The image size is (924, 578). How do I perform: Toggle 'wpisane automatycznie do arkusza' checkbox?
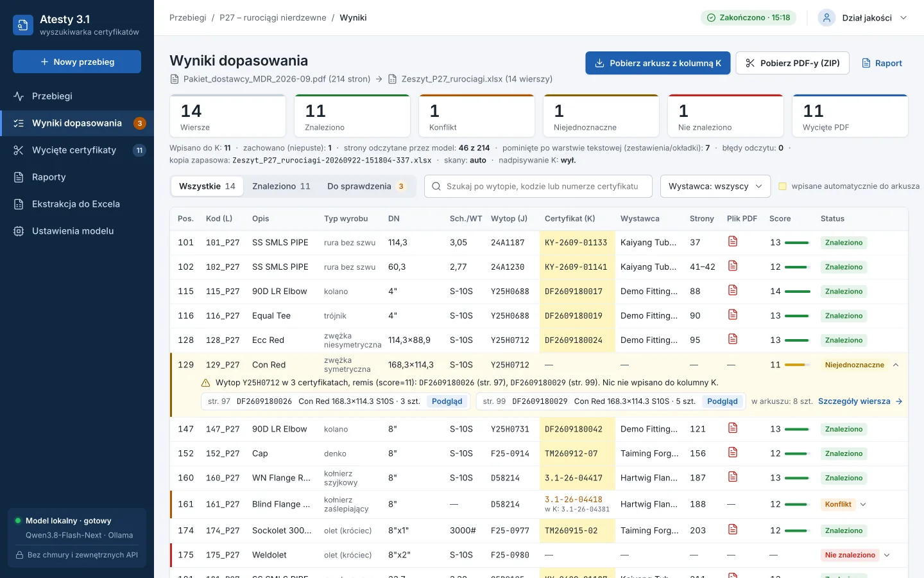(x=783, y=186)
